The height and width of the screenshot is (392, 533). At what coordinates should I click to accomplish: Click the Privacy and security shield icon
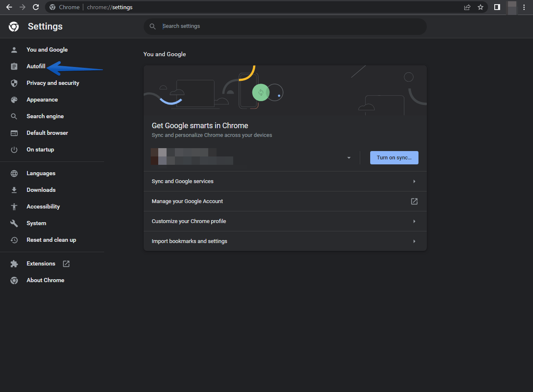pyautogui.click(x=14, y=83)
